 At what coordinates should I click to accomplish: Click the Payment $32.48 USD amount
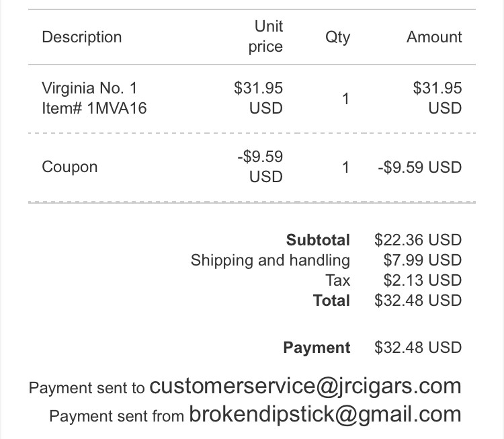point(418,348)
